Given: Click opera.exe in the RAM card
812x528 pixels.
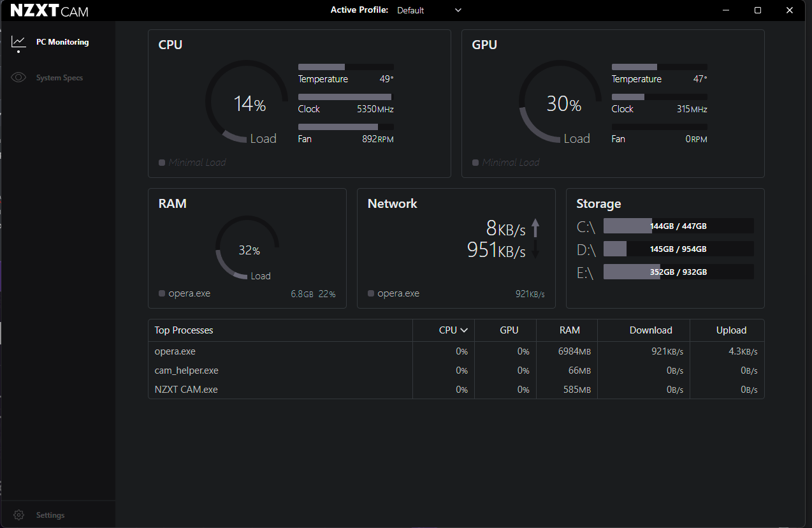Looking at the screenshot, I should point(189,293).
